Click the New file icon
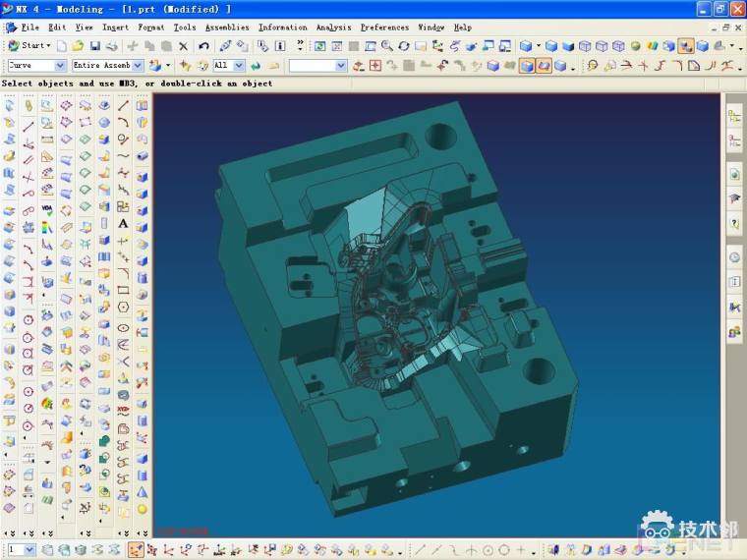This screenshot has width=747, height=560. [62, 46]
